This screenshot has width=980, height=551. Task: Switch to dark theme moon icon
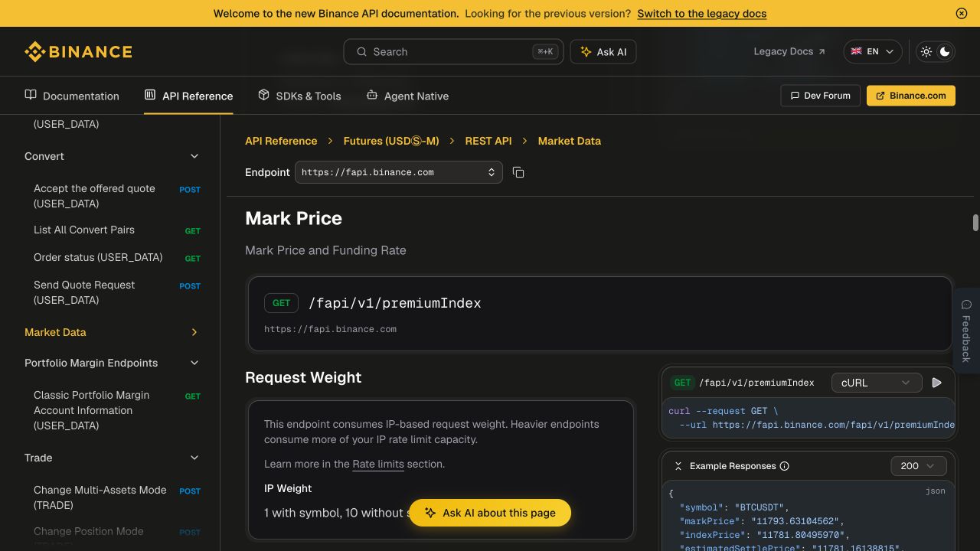[945, 51]
